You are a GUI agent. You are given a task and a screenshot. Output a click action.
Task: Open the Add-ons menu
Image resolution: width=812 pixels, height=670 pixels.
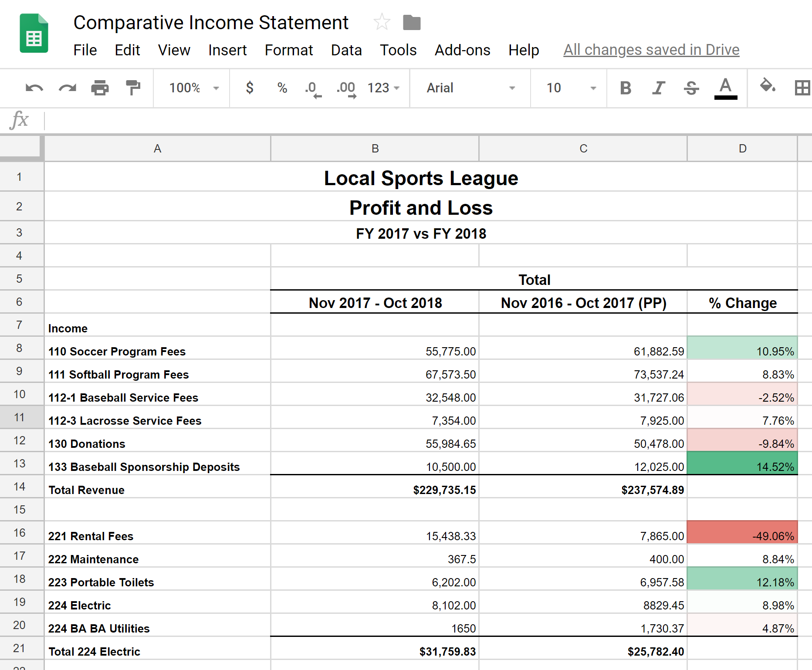point(463,50)
